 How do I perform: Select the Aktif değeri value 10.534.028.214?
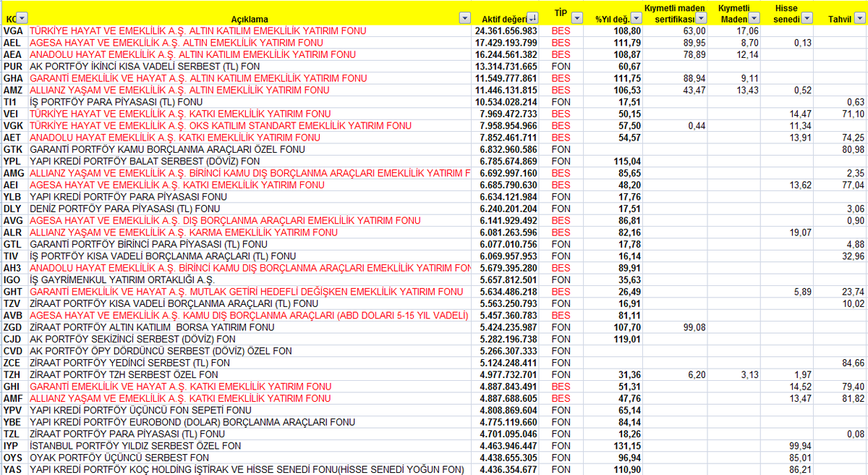506,101
